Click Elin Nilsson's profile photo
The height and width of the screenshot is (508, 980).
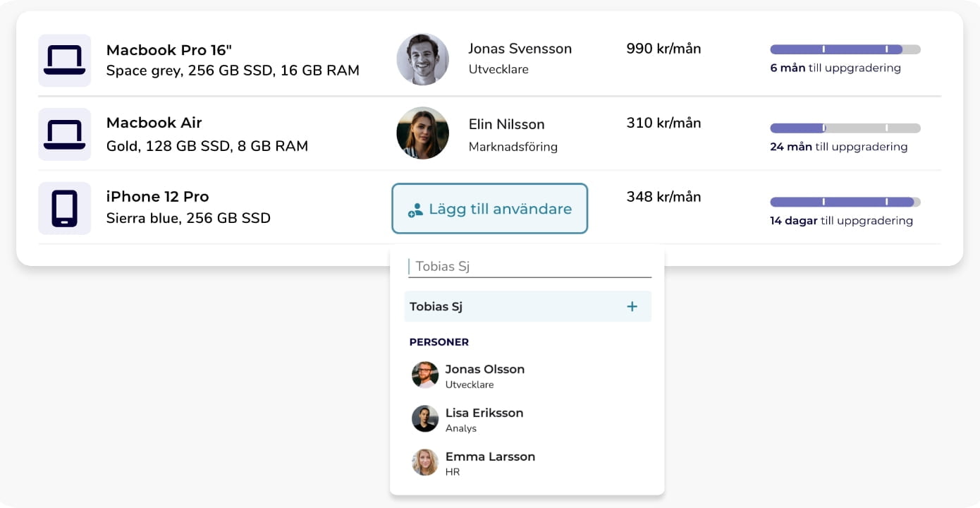pos(422,133)
